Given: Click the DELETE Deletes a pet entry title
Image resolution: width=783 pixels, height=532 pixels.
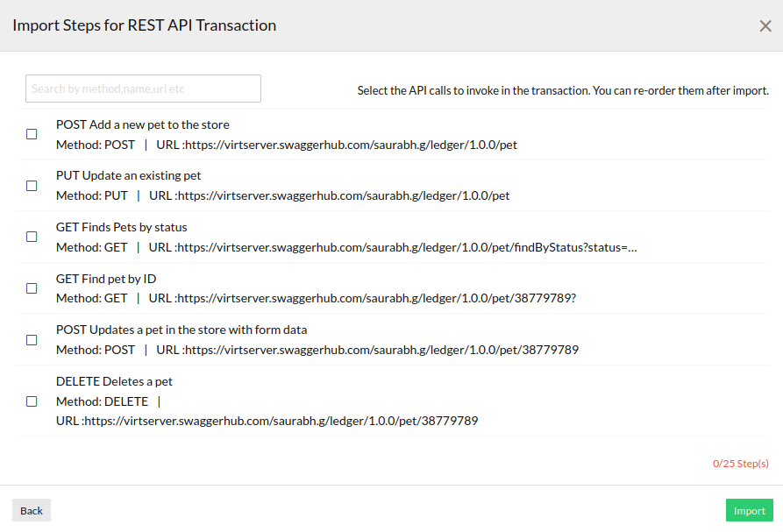Looking at the screenshot, I should tap(114, 381).
